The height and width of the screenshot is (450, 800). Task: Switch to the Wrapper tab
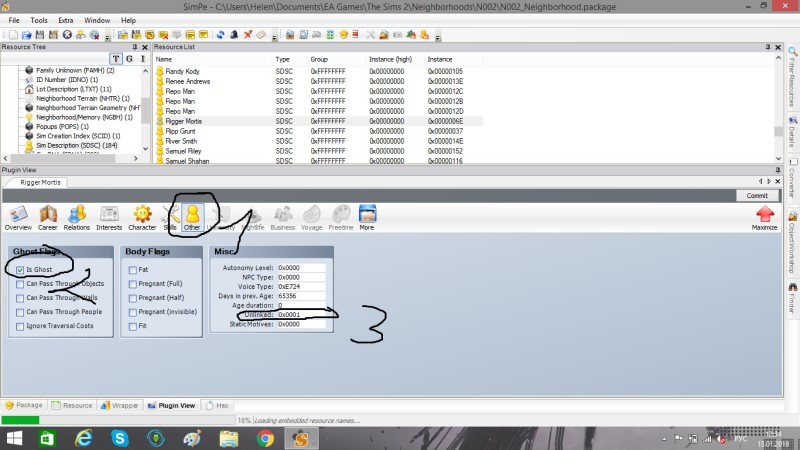(x=119, y=405)
